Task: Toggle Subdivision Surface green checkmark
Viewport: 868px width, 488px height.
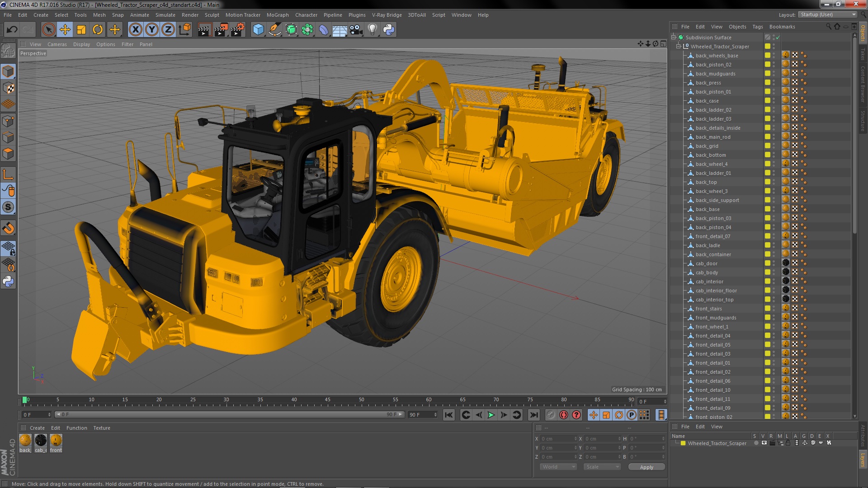Action: tap(778, 38)
